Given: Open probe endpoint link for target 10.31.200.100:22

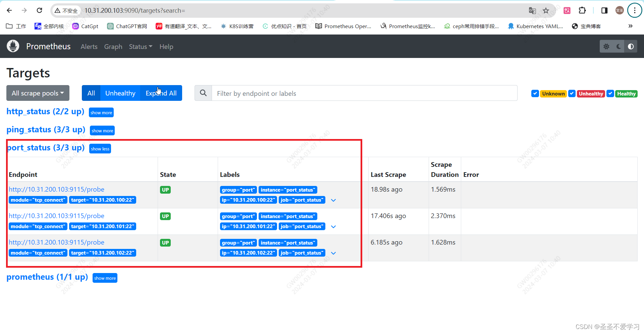Looking at the screenshot, I should pos(56,189).
